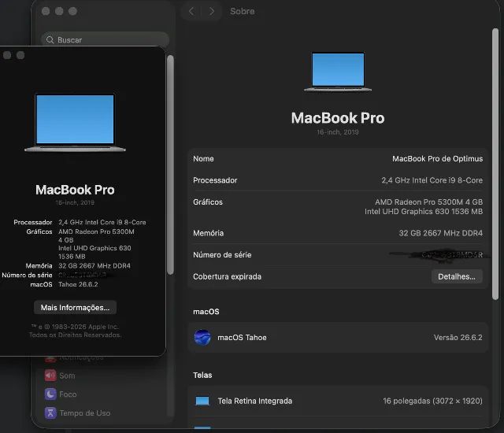Click the 32 GB 2667 MHz DDR4 value in Settings

coord(441,233)
